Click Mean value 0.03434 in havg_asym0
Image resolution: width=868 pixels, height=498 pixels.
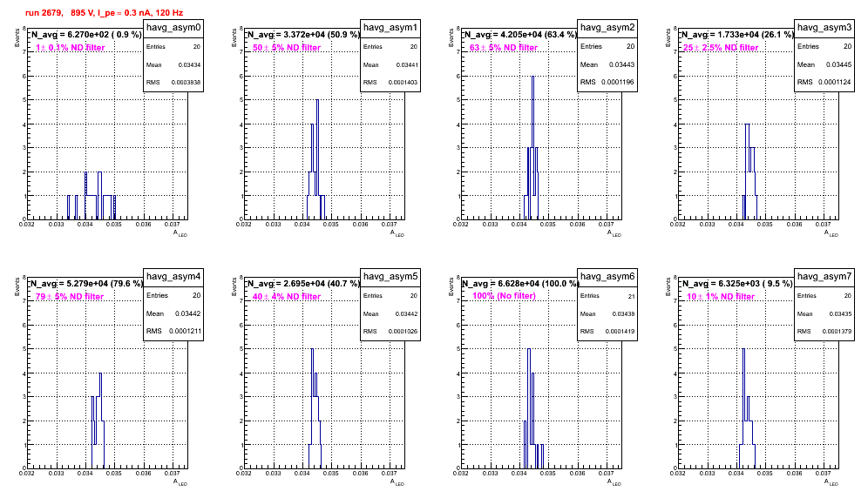(189, 64)
